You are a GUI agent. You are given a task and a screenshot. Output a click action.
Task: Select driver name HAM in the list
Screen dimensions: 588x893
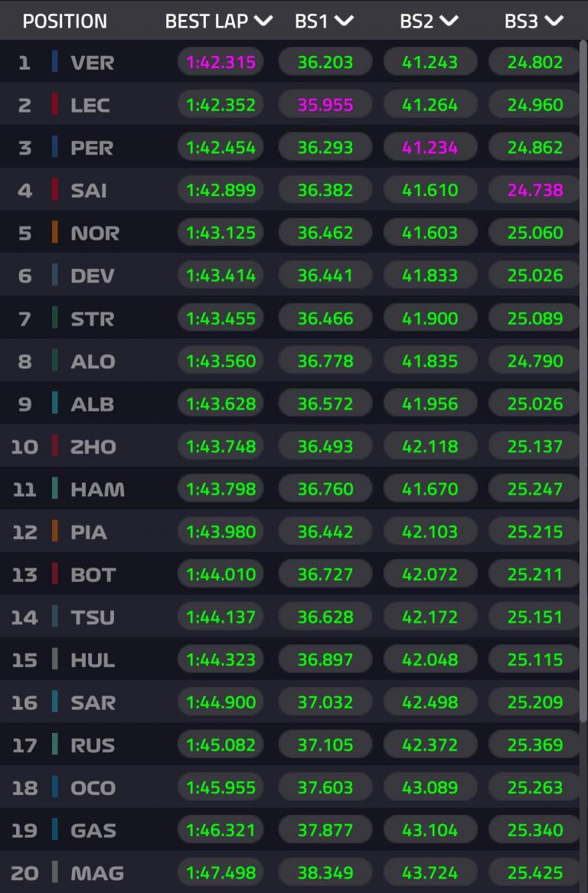coord(97,489)
